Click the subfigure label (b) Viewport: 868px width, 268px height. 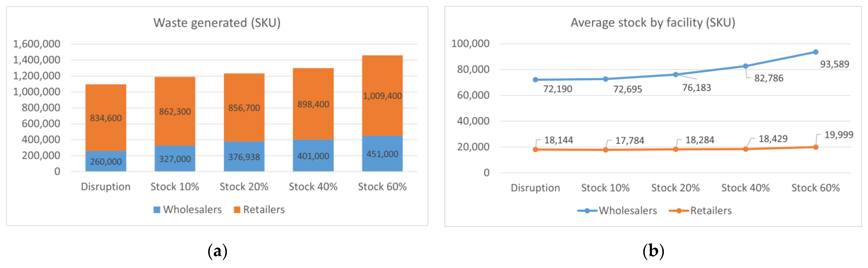pyautogui.click(x=653, y=251)
